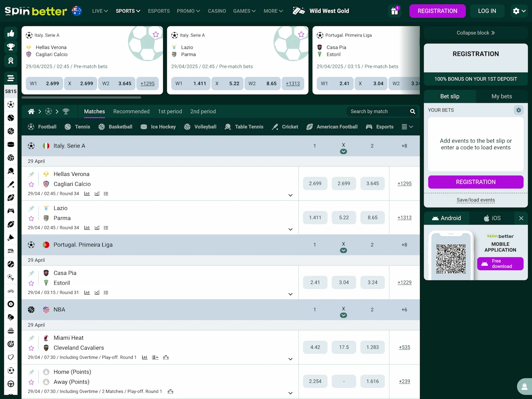Pin the Miami Heat vs Cleveland match

click(31, 338)
